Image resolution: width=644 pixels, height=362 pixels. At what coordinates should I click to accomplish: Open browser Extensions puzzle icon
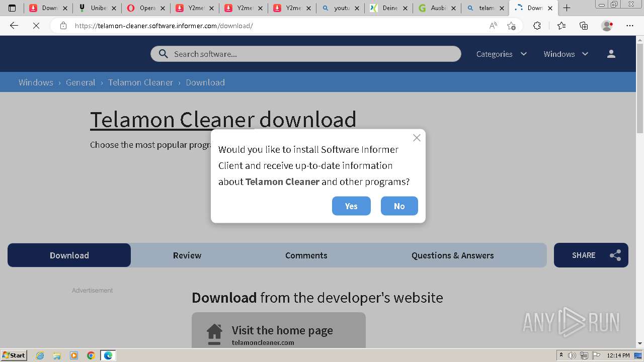coord(537,26)
